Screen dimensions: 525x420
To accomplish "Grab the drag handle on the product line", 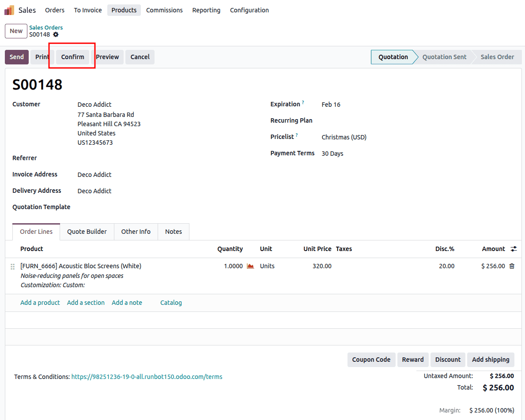I will click(12, 266).
